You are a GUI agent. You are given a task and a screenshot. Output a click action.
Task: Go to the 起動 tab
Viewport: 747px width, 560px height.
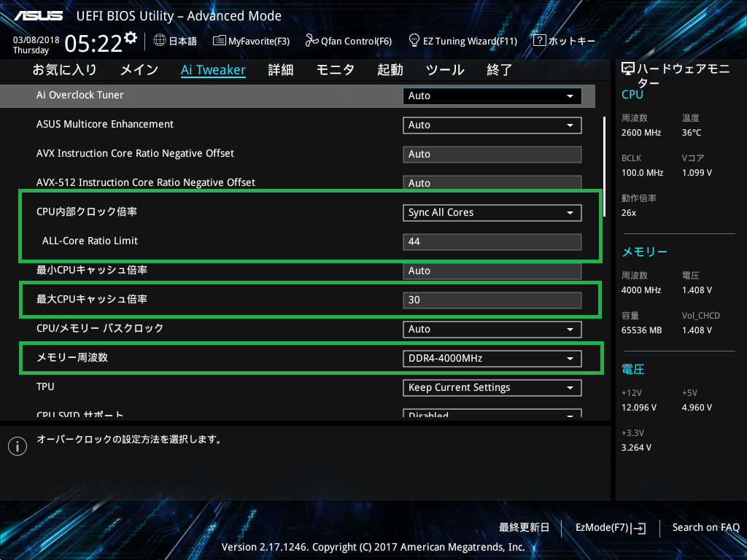tap(390, 70)
